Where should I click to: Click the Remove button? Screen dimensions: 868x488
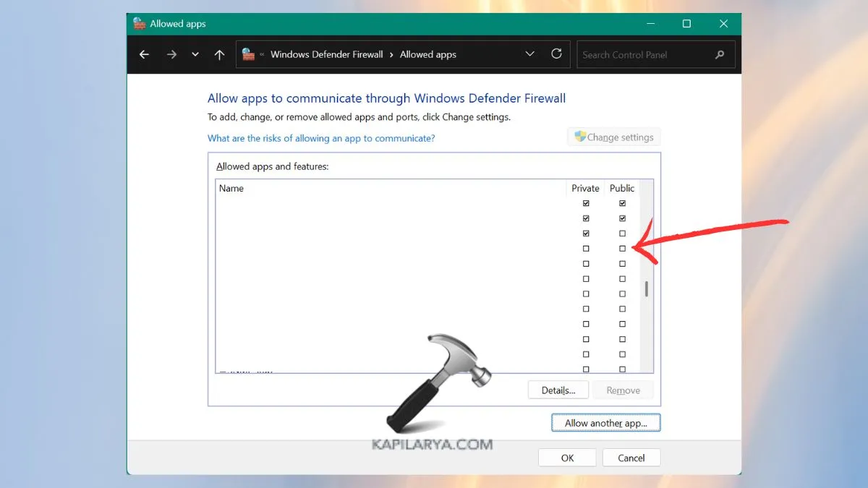pyautogui.click(x=624, y=390)
